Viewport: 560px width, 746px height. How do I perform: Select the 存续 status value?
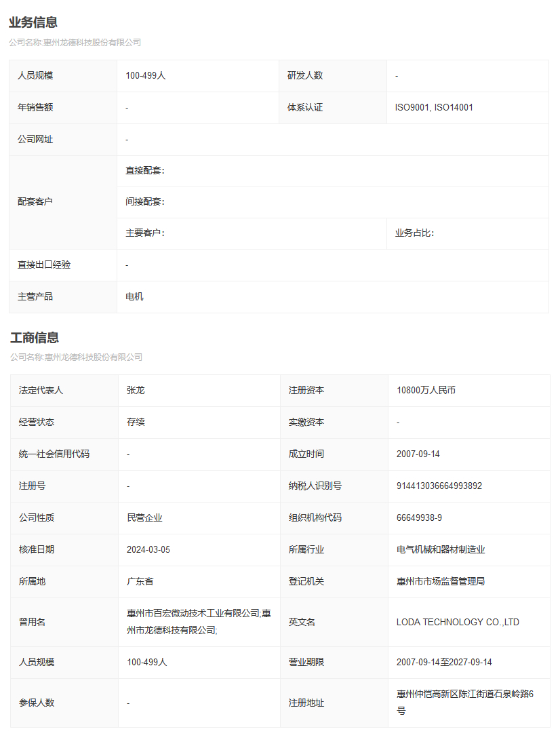136,423
